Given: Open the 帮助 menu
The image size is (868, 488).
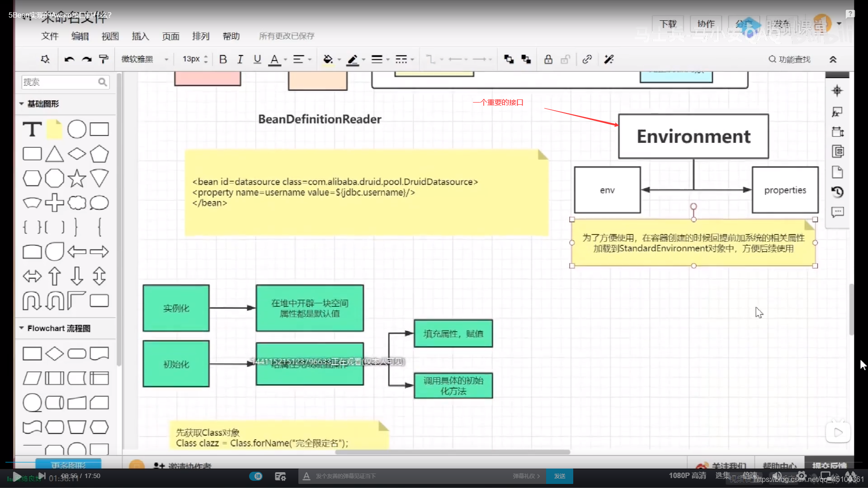Looking at the screenshot, I should tap(231, 36).
